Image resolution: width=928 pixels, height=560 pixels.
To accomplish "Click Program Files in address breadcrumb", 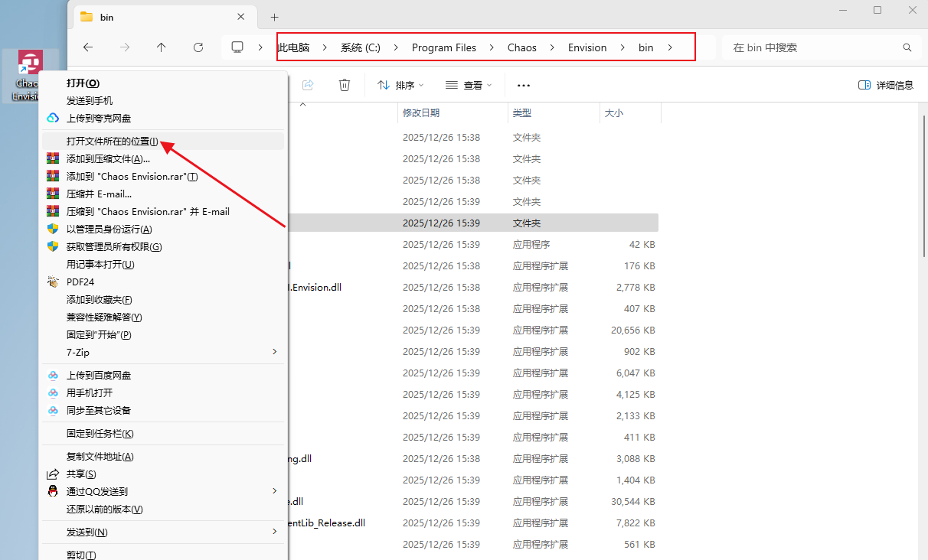I will pyautogui.click(x=443, y=47).
